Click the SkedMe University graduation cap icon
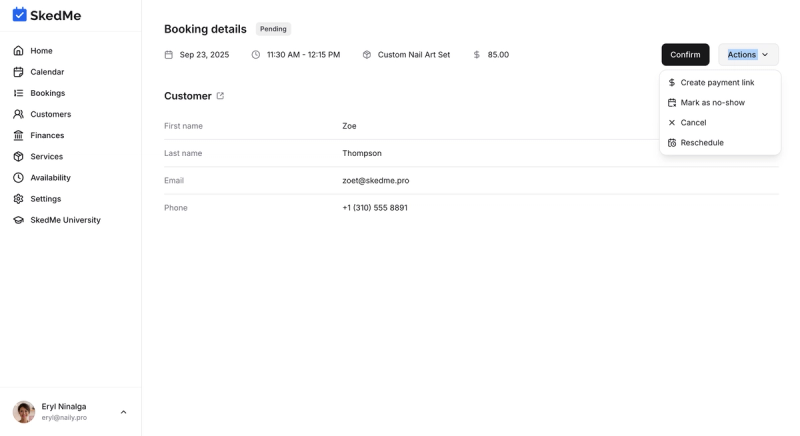 (18, 220)
